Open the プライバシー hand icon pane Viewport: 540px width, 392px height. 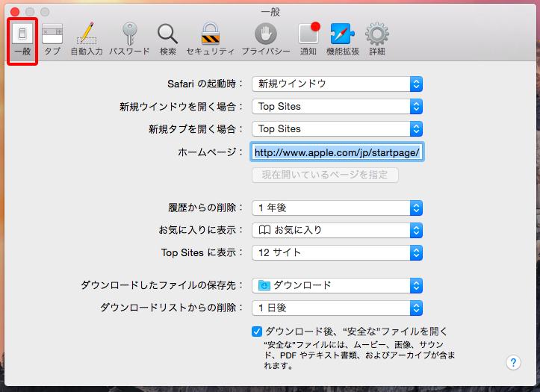pyautogui.click(x=266, y=40)
